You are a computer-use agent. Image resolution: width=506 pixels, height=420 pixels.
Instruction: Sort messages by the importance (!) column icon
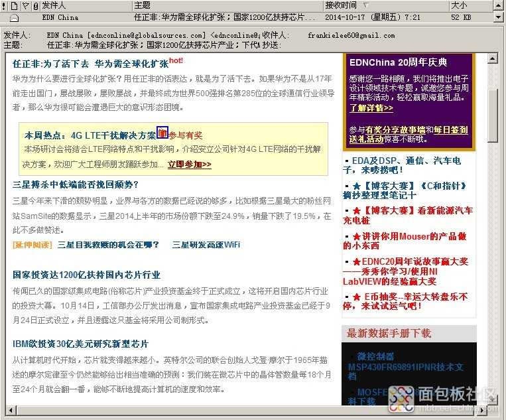(x=5, y=5)
